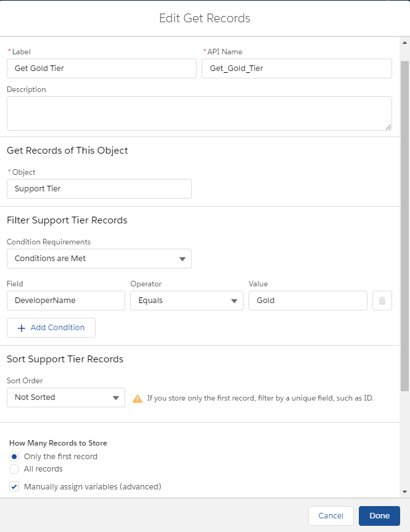Click the Done button
This screenshot has height=532, width=410.
379,516
